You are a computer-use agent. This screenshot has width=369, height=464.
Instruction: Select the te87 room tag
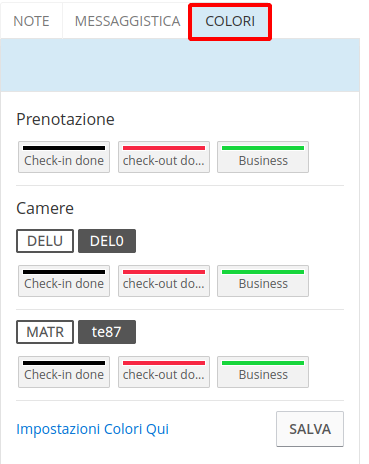107,332
